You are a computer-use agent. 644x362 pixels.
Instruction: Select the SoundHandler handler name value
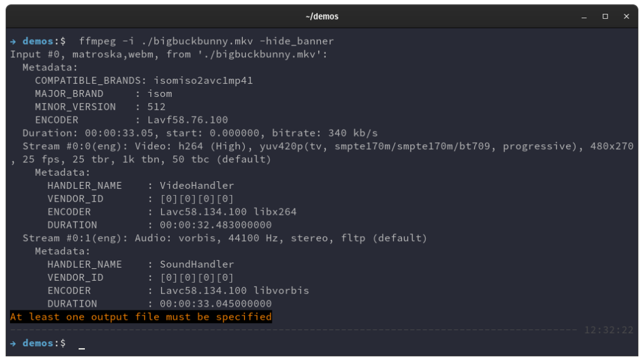click(197, 264)
